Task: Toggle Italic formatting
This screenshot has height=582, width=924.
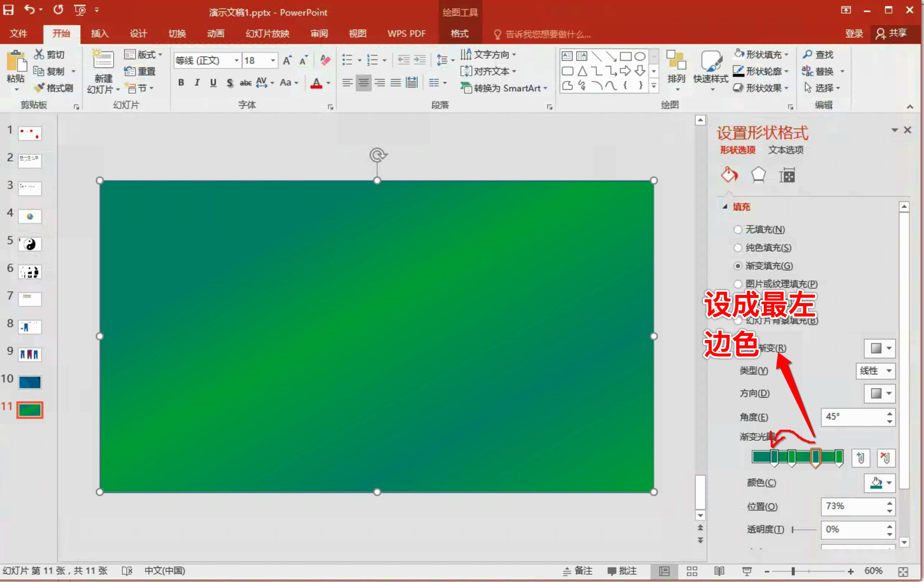Action: (197, 82)
